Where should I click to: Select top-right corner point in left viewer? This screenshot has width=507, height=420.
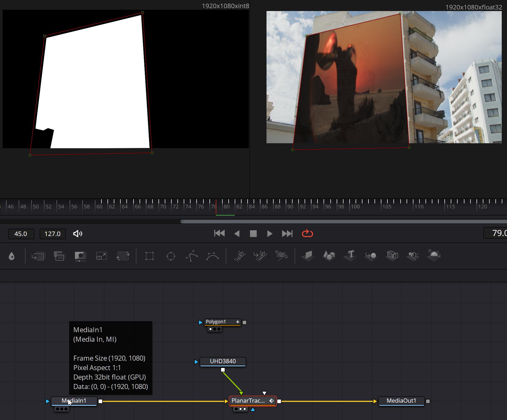click(142, 12)
